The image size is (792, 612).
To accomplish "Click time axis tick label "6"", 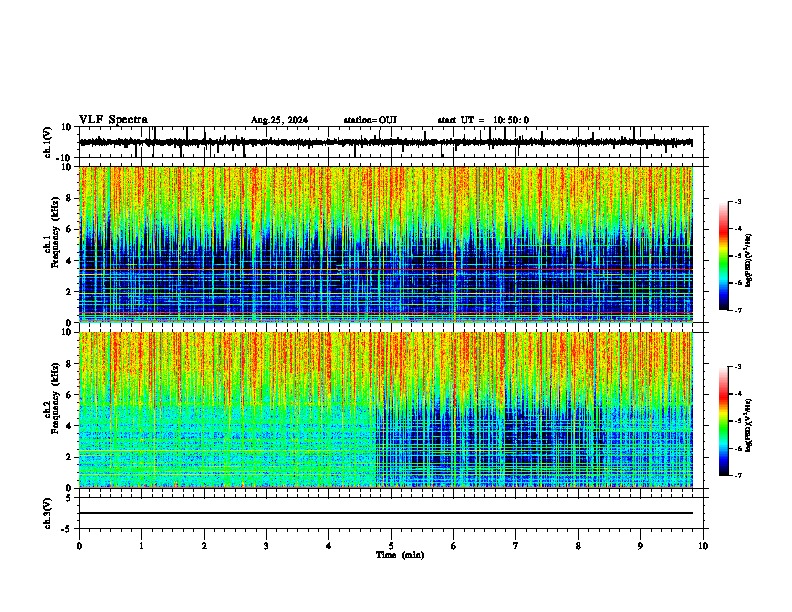I will tap(454, 546).
